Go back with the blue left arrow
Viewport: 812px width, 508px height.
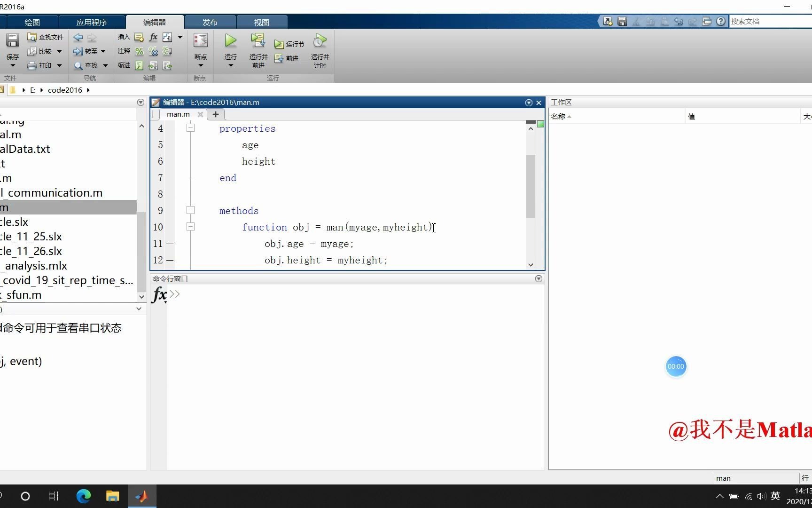point(78,37)
